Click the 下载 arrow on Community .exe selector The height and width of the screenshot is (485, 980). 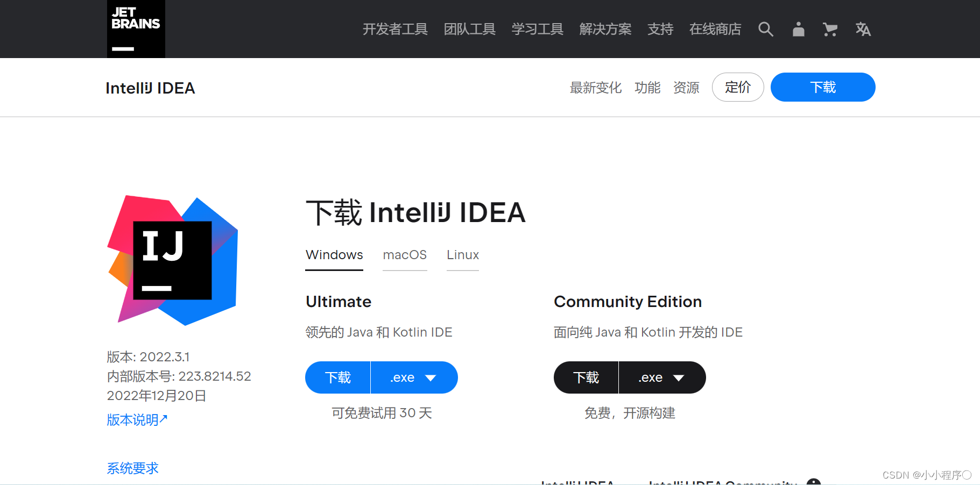coord(680,377)
